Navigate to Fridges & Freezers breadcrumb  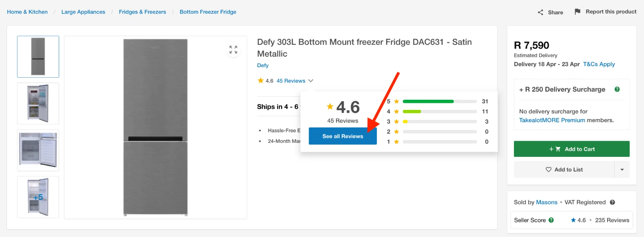(142, 12)
